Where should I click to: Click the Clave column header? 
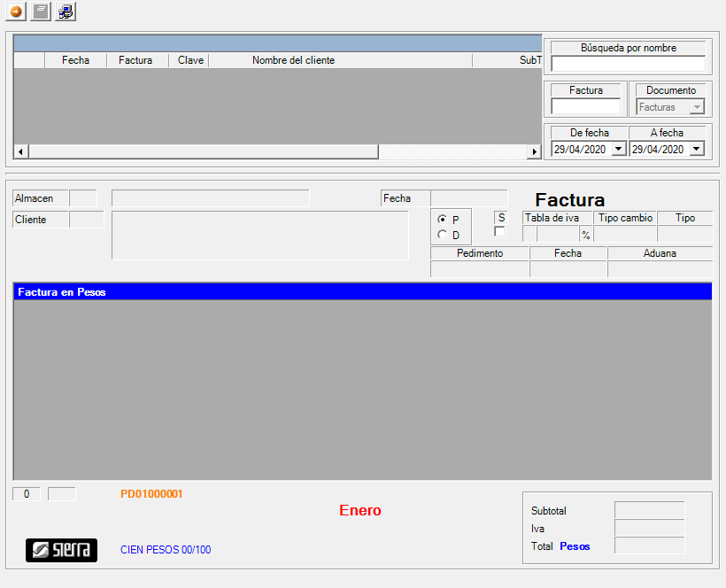pyautogui.click(x=190, y=60)
